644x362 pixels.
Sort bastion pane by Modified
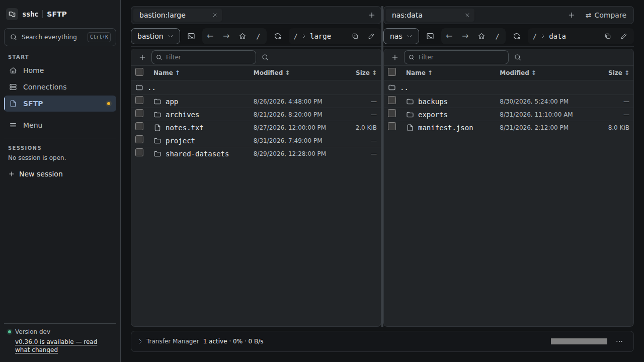pos(272,73)
